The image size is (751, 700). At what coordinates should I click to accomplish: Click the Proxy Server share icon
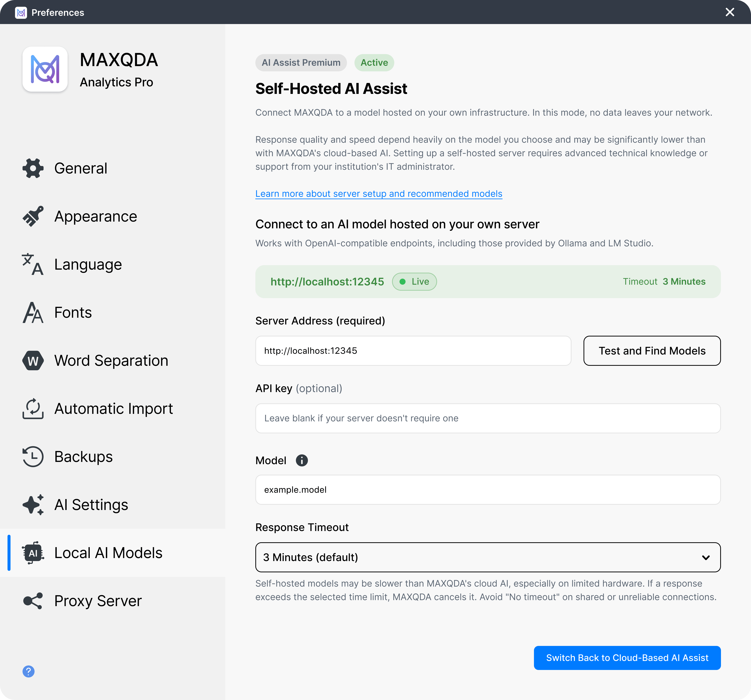pyautogui.click(x=33, y=601)
